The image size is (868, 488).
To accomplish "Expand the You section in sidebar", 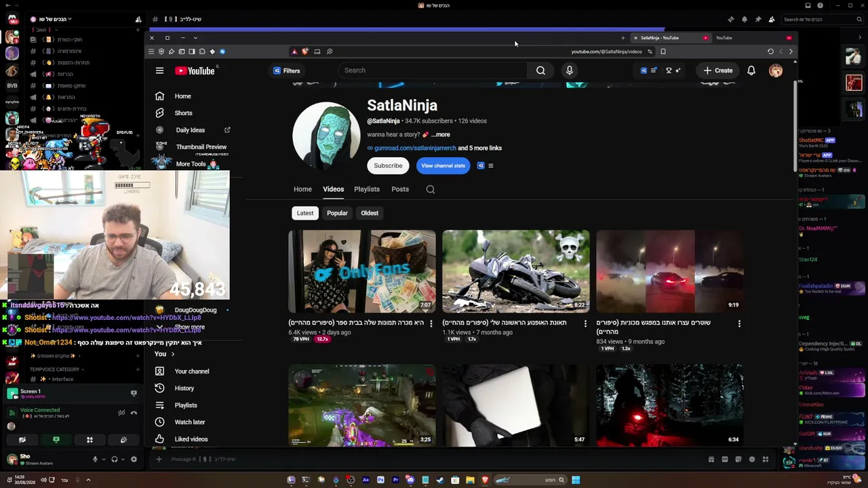I will [165, 354].
